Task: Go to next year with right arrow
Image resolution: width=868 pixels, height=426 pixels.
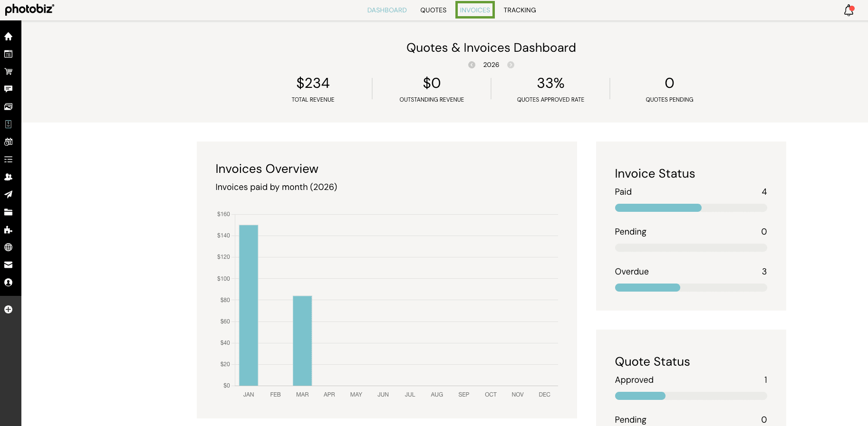Action: click(x=511, y=65)
